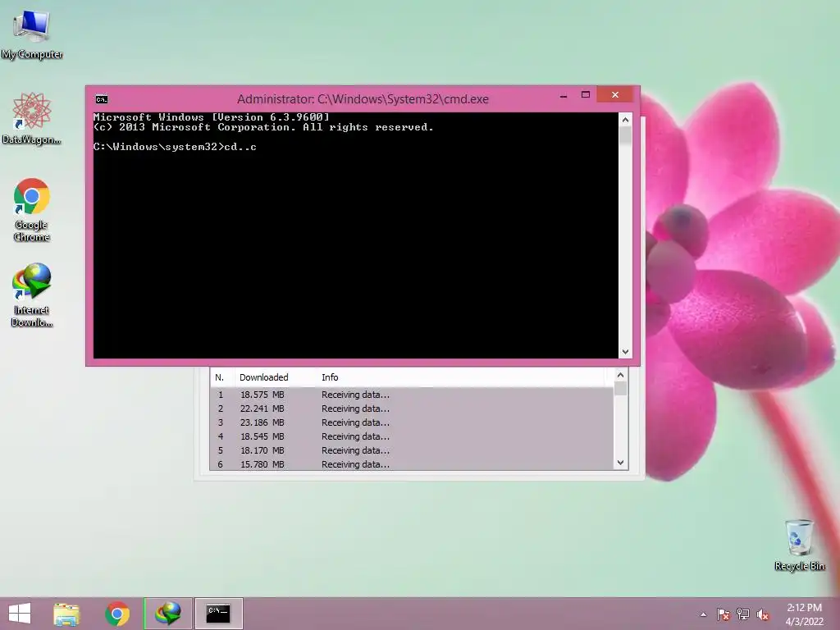
Task: Sort by the Downloaded column header
Action: [x=276, y=377]
